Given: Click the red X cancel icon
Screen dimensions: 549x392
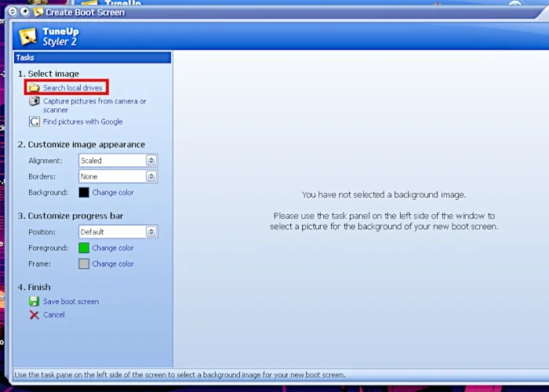Looking at the screenshot, I should coord(34,315).
